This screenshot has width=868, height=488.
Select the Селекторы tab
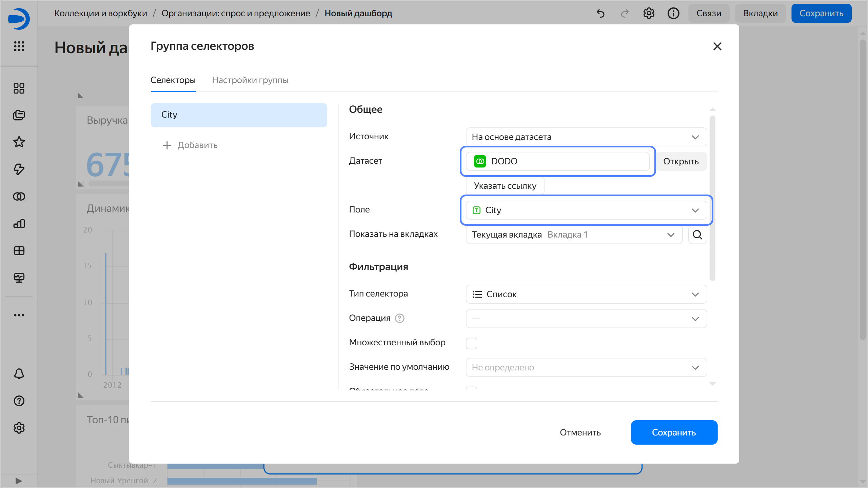(173, 80)
